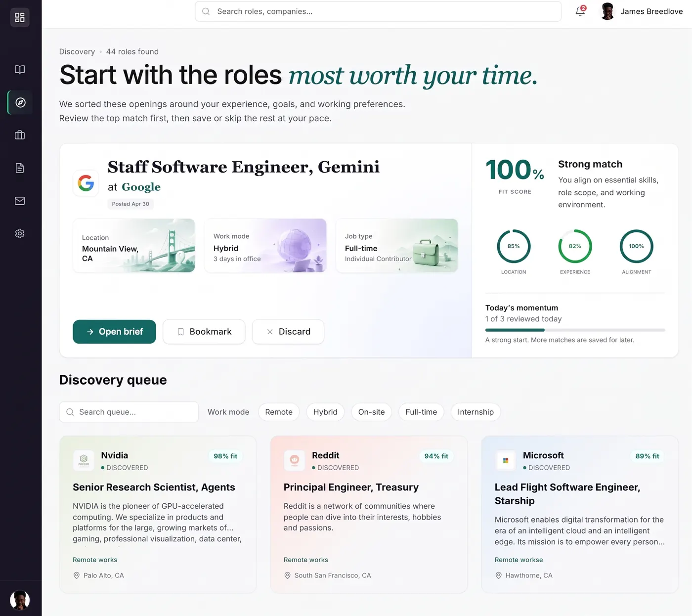This screenshot has height=616, width=692.
Task: Click the Work mode filter label
Action: (228, 412)
